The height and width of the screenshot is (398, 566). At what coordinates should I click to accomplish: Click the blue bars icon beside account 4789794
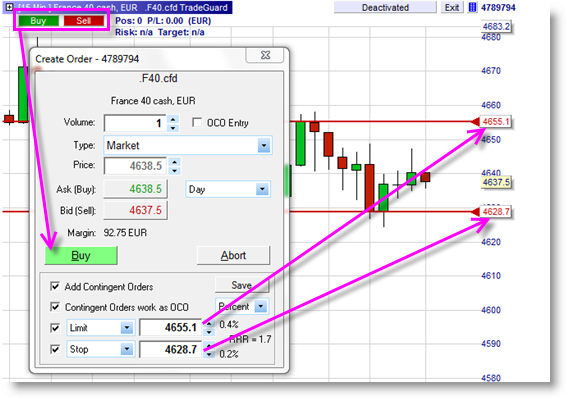click(x=472, y=7)
